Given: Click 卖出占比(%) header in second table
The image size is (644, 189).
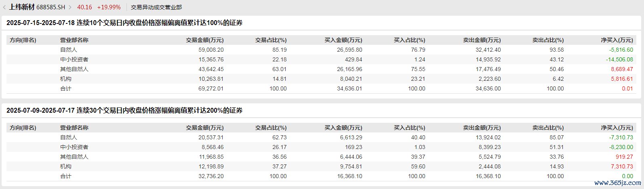Looking at the screenshot, I should [x=548, y=128].
